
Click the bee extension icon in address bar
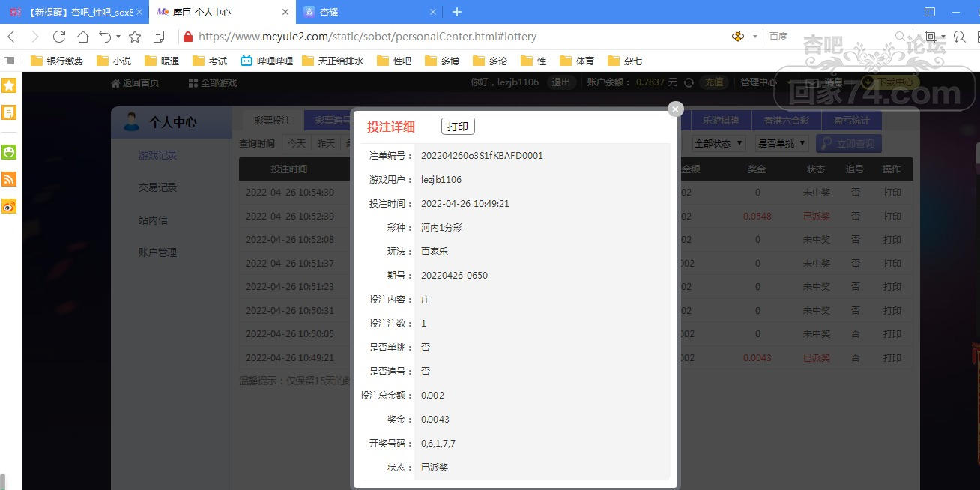(739, 36)
